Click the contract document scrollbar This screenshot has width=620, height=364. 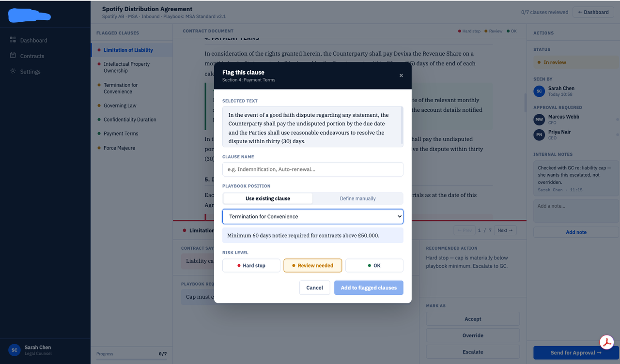click(525, 102)
